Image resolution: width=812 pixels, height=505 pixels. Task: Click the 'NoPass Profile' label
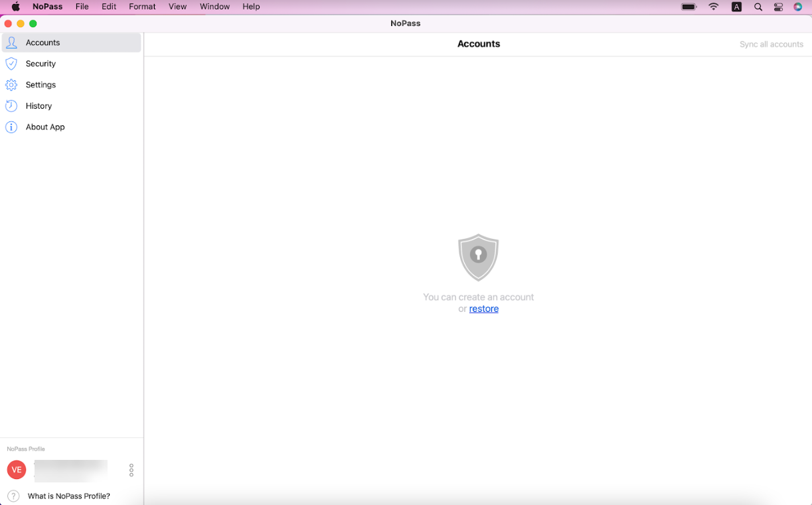(x=26, y=449)
